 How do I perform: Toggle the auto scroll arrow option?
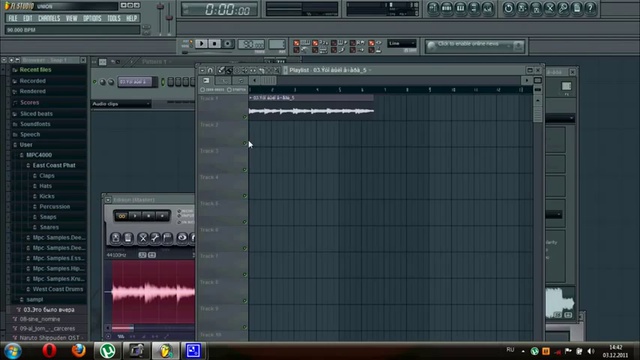coord(353,50)
